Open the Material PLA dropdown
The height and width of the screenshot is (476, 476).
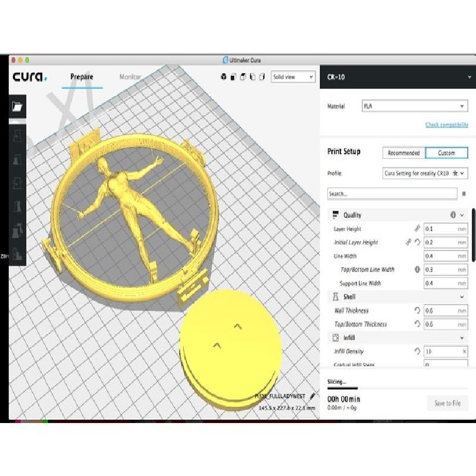point(415,106)
